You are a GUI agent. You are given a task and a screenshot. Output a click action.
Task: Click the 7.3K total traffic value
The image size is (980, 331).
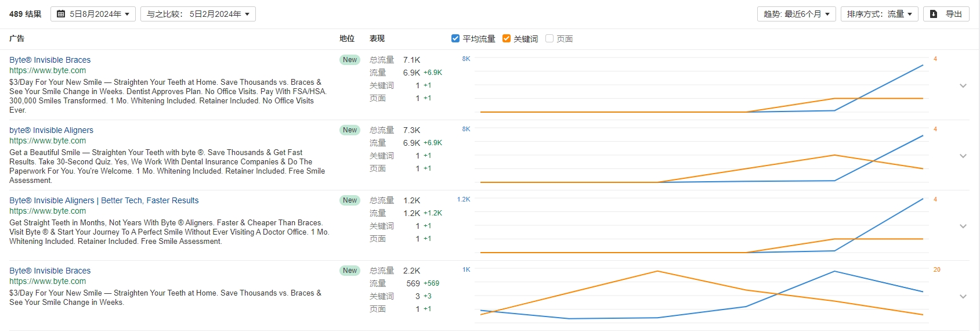click(x=412, y=130)
